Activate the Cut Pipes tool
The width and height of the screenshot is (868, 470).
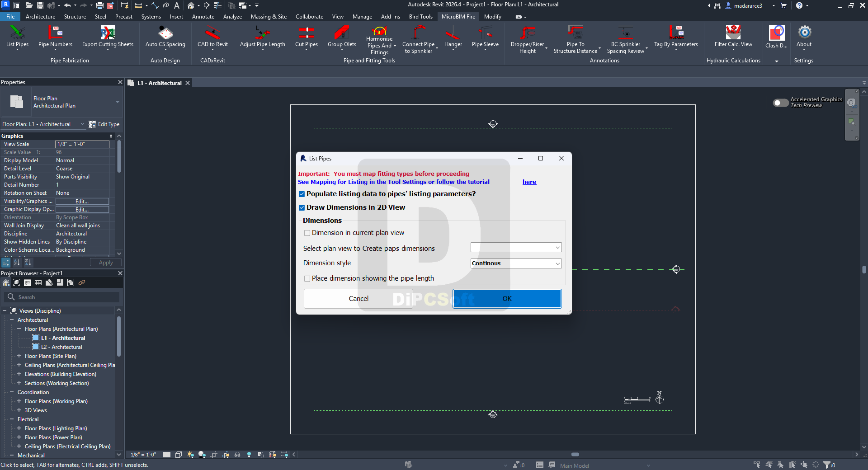pyautogui.click(x=307, y=36)
